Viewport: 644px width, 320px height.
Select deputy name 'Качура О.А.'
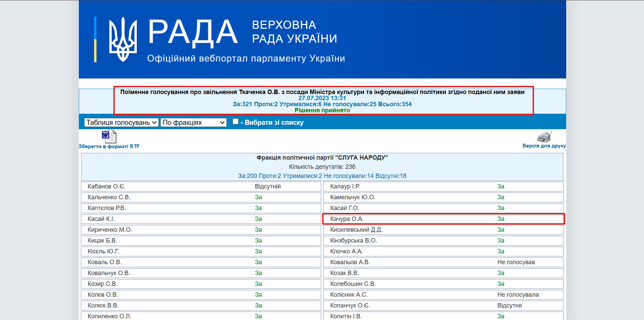(x=347, y=219)
